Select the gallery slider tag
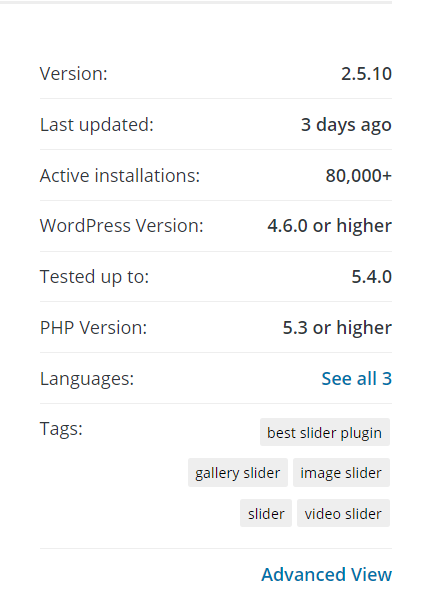Image resolution: width=428 pixels, height=600 pixels. tap(238, 473)
